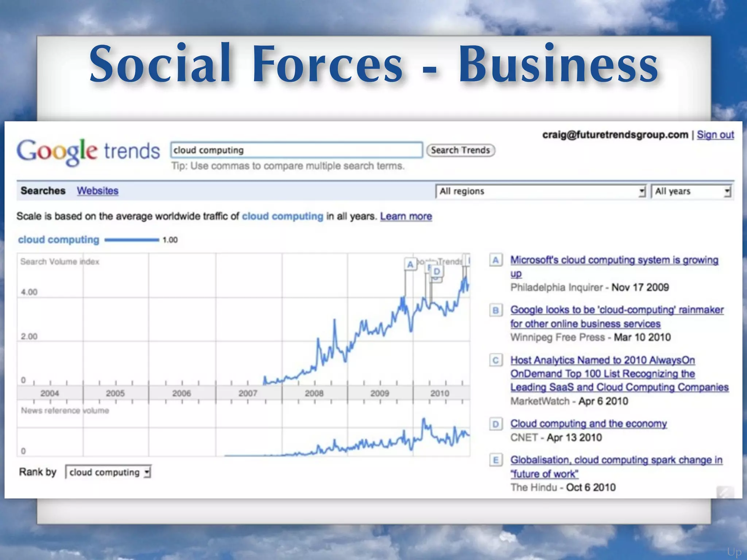Click the Learn more link

(x=406, y=216)
